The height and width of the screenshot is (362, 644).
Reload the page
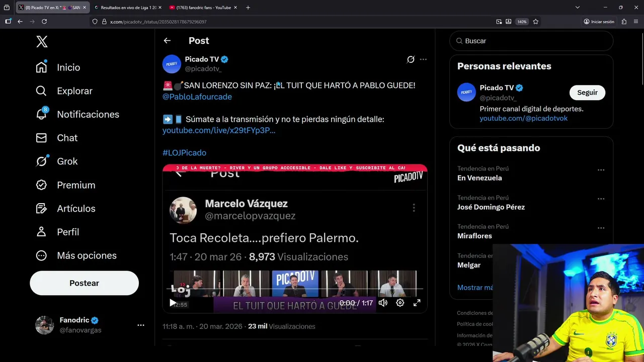[44, 22]
